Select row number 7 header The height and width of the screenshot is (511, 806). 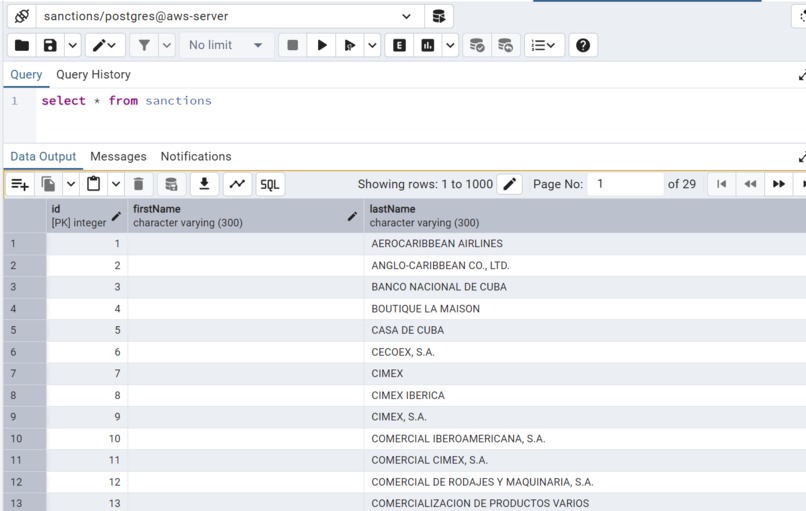click(x=25, y=374)
